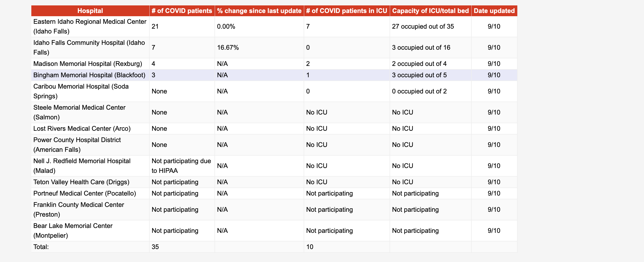Screen dimensions: 644x262
Task: Click the % change since last update header
Action: coord(259,11)
